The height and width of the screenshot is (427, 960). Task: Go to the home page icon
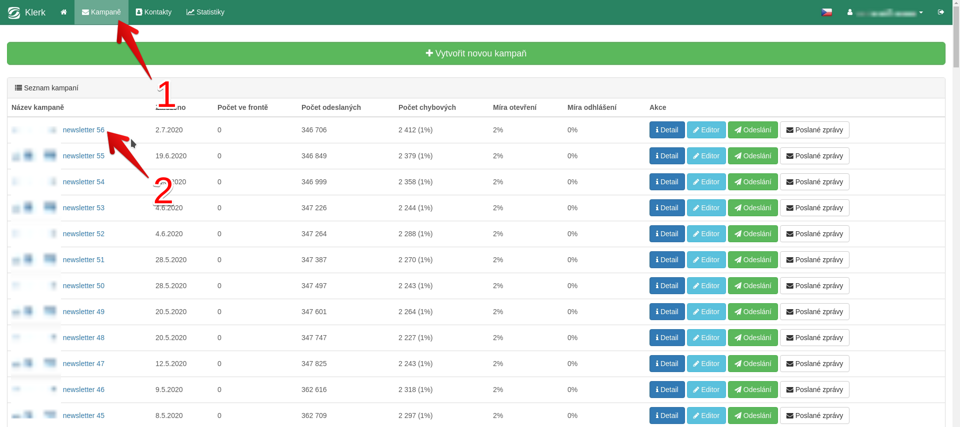pos(64,12)
